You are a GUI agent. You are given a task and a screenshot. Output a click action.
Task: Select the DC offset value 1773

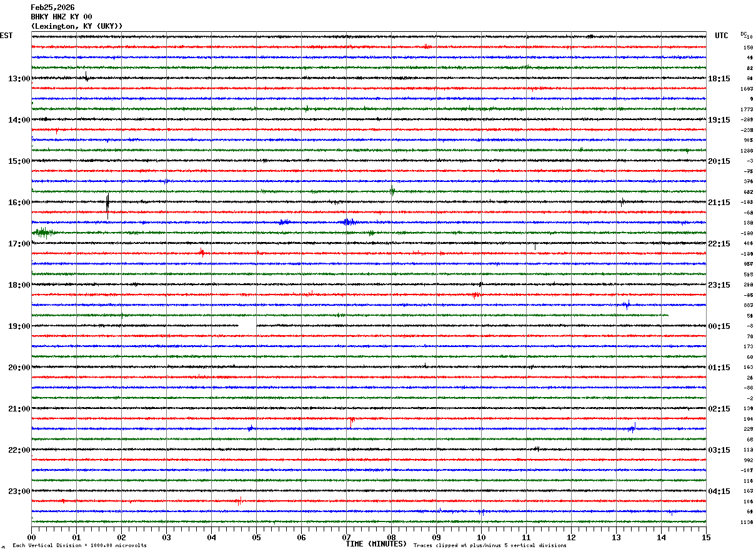tap(747, 109)
